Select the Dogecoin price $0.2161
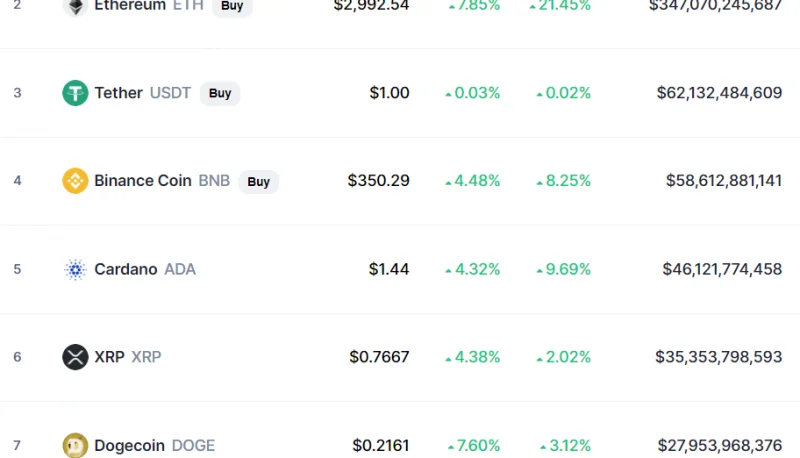 (x=381, y=445)
